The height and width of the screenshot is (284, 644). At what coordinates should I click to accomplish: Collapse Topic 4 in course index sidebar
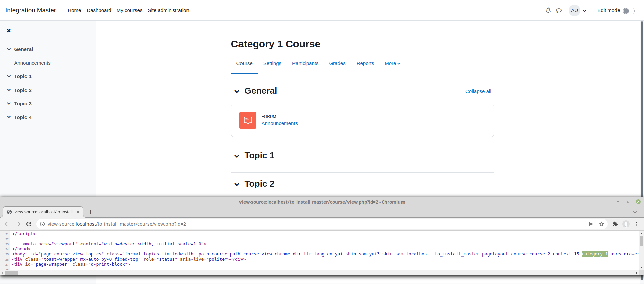click(9, 117)
